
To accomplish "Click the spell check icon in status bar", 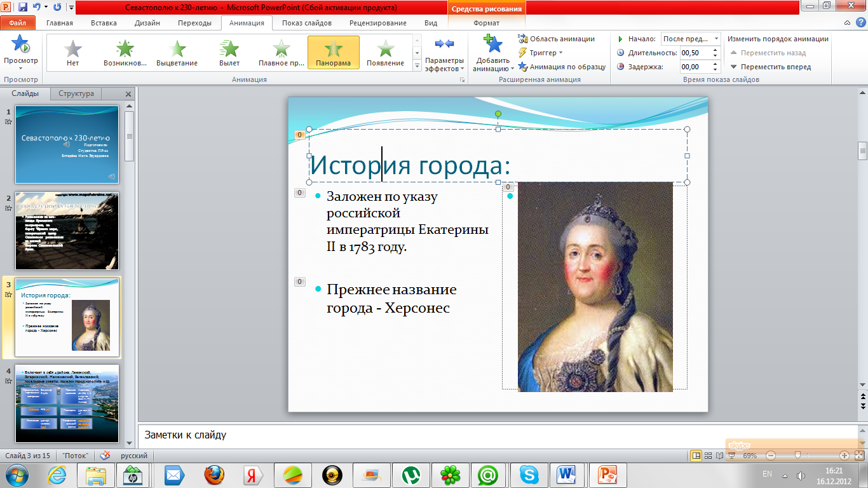I will pos(105,456).
